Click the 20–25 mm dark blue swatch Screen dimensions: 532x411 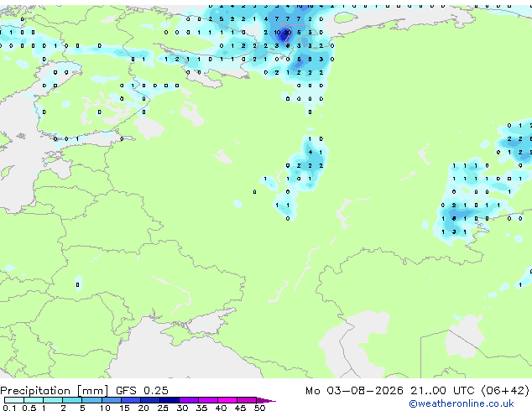(150, 400)
